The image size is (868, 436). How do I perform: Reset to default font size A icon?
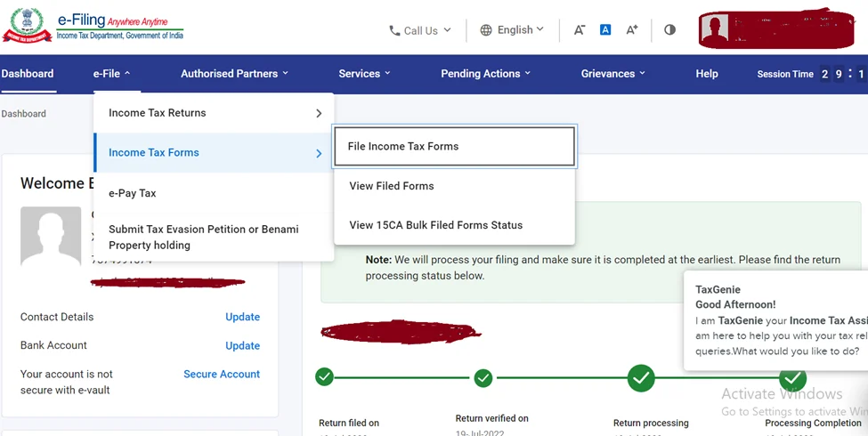click(x=605, y=30)
